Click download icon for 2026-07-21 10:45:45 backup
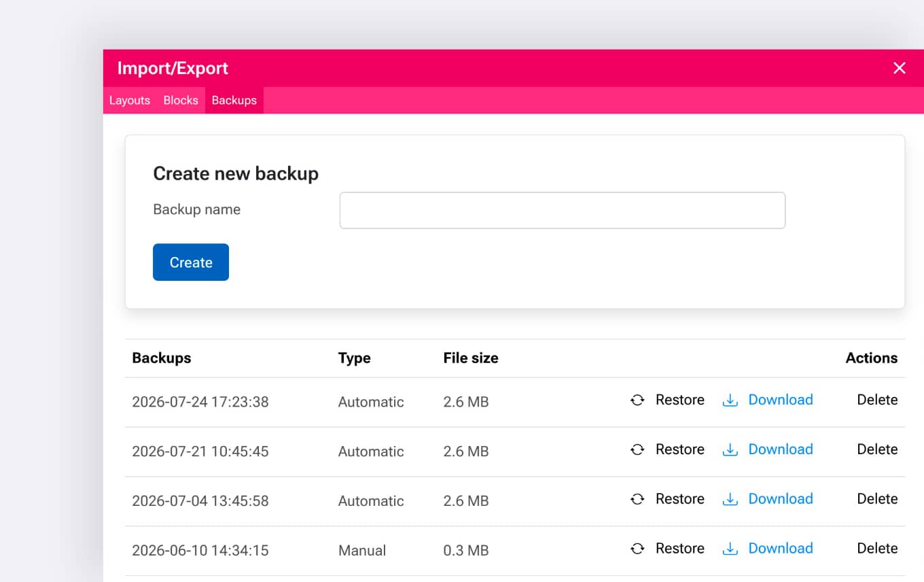The image size is (924, 582). click(x=730, y=449)
